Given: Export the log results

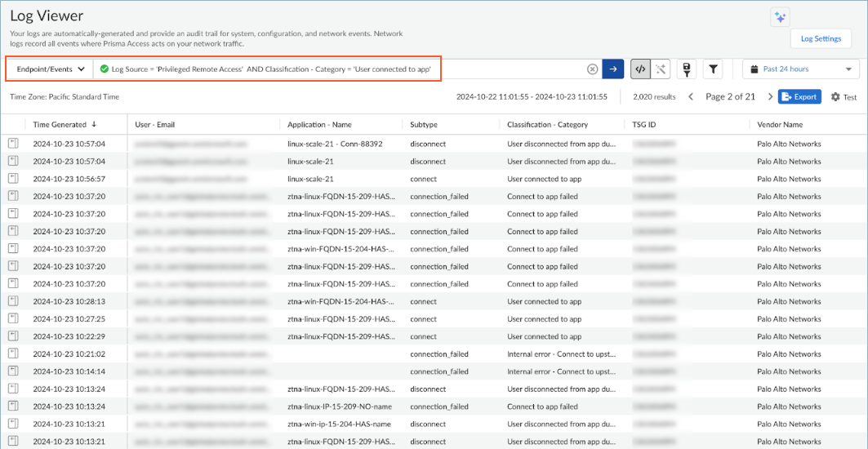Looking at the screenshot, I should pos(799,97).
